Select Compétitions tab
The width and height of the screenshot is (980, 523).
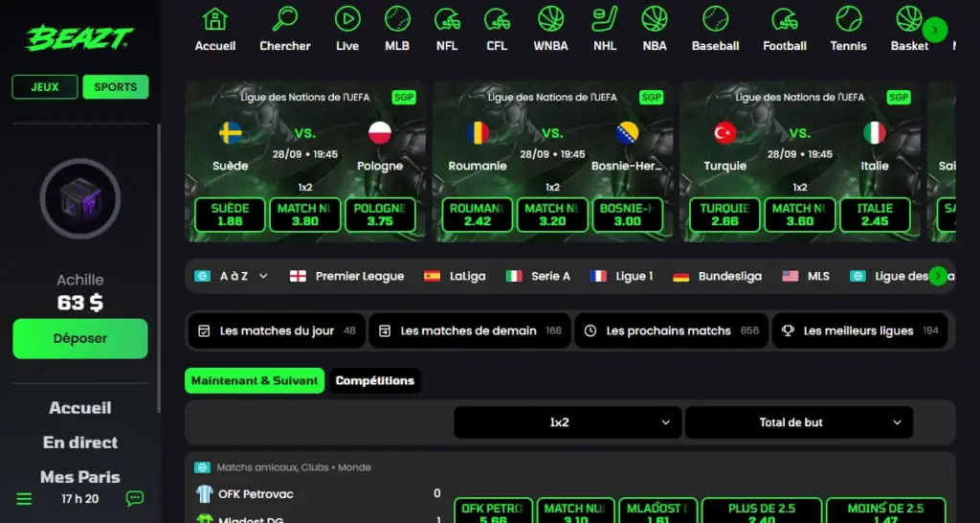click(x=374, y=380)
